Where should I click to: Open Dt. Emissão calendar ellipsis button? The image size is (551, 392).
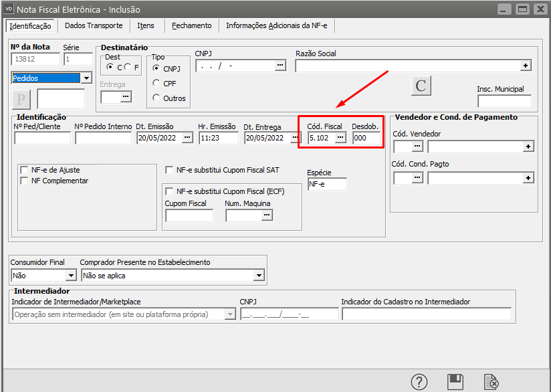tap(187, 138)
